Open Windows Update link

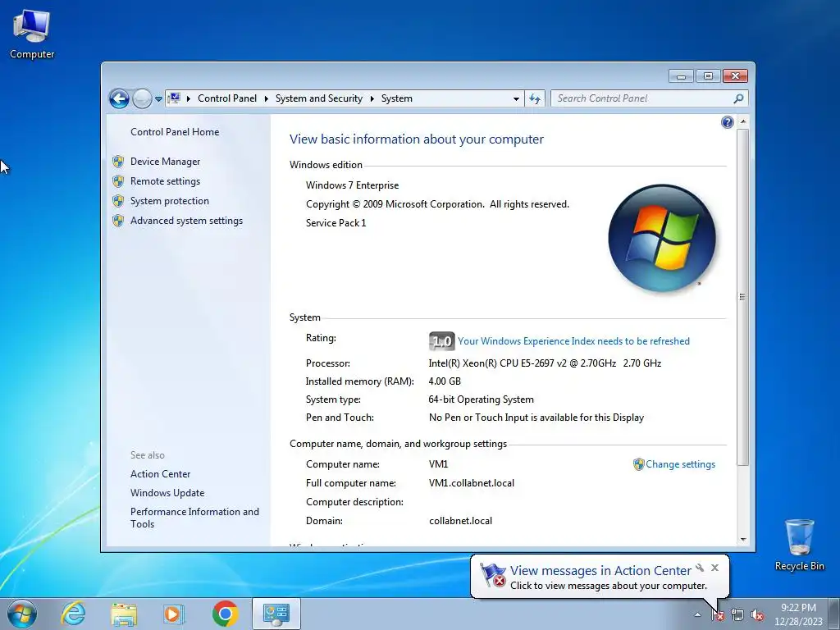tap(167, 493)
